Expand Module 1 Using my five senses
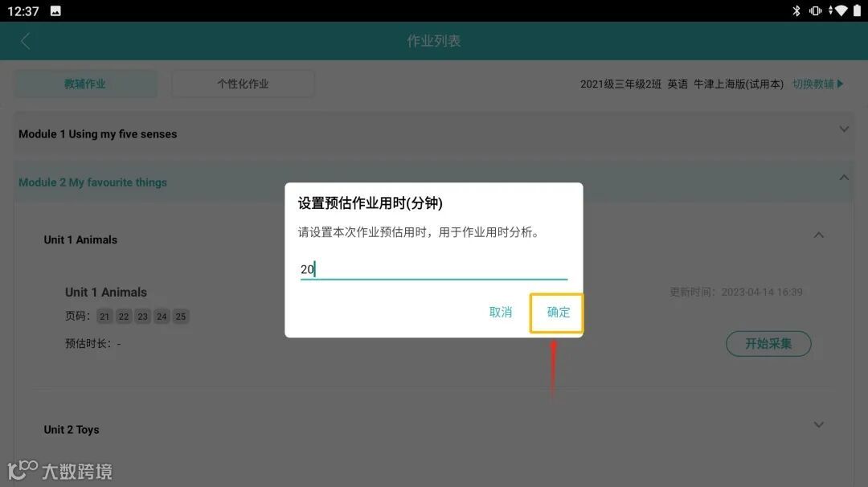Screen dimensions: 868x487 coord(433,134)
